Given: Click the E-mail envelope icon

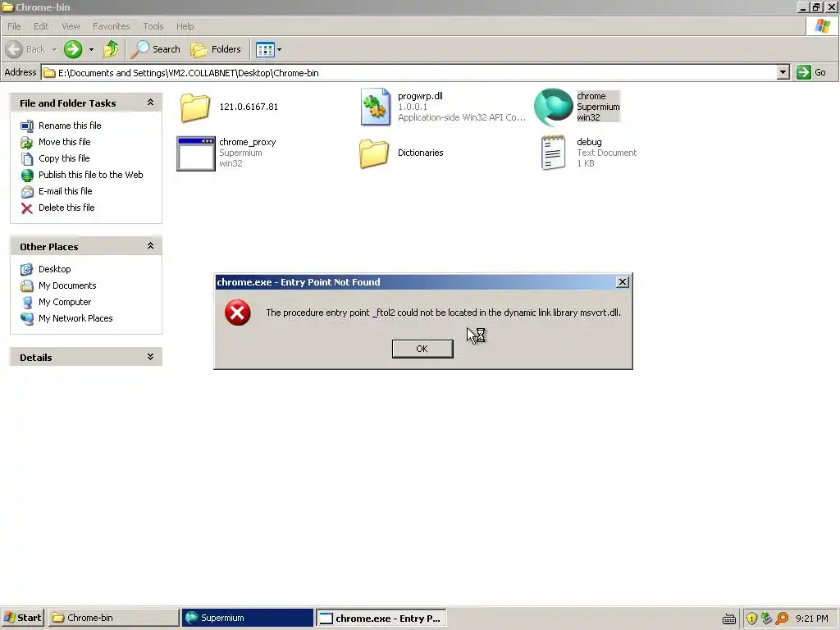Looking at the screenshot, I should click(x=27, y=192).
